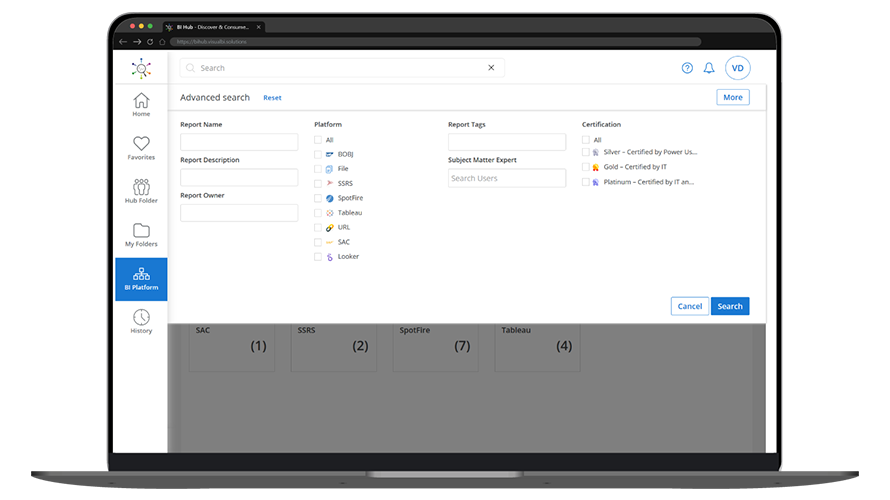Viewport: 890px width, 500px height.
Task: Check the SAC platform checkbox
Action: pos(318,242)
